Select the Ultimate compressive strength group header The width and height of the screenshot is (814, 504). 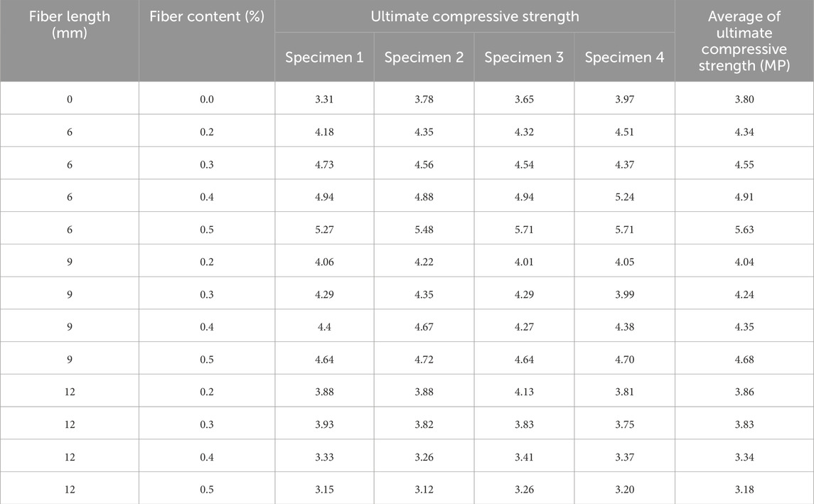[x=475, y=16]
